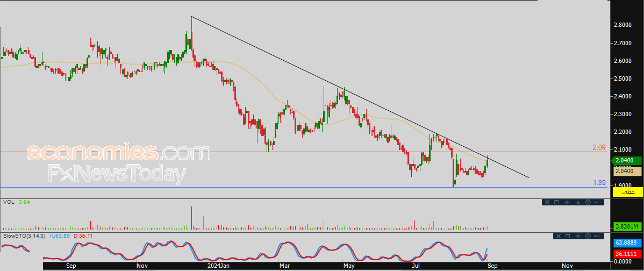Click the Nov label near timeline start
Image resolution: width=644 pixels, height=271 pixels.
[142, 266]
